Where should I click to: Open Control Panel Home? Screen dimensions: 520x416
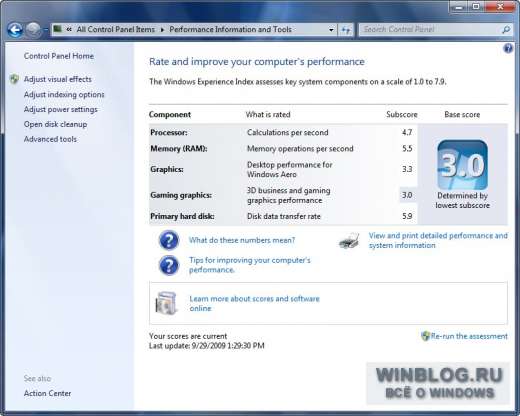(x=59, y=56)
